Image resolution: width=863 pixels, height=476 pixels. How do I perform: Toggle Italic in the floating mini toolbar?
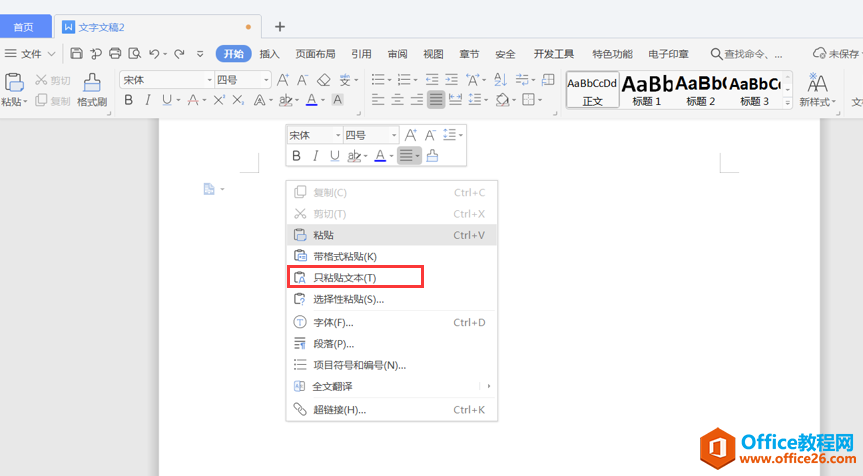click(315, 155)
